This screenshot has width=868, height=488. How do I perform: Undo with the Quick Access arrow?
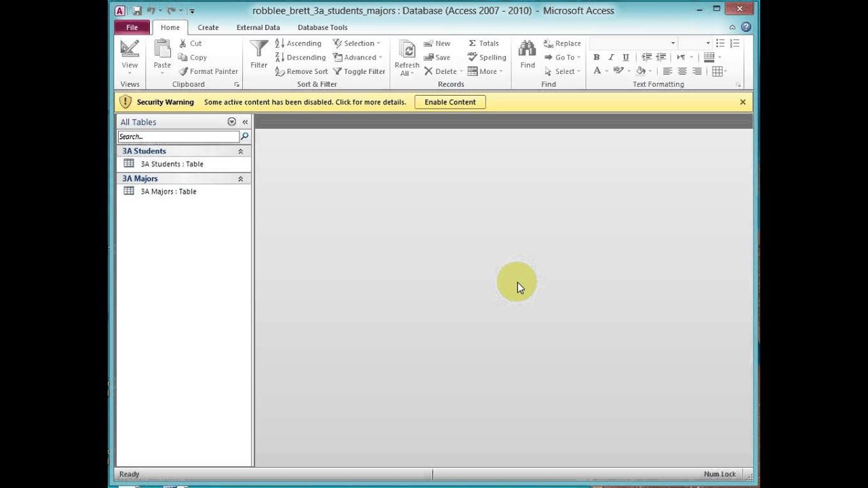pyautogui.click(x=151, y=11)
